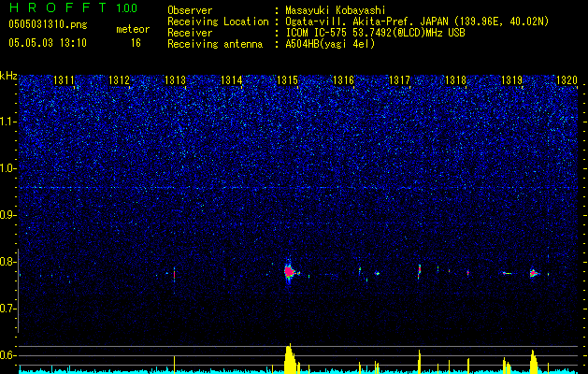This screenshot has height=374, width=588.
Task: Click the 'Receiving antenna' field label
Action: (x=215, y=44)
